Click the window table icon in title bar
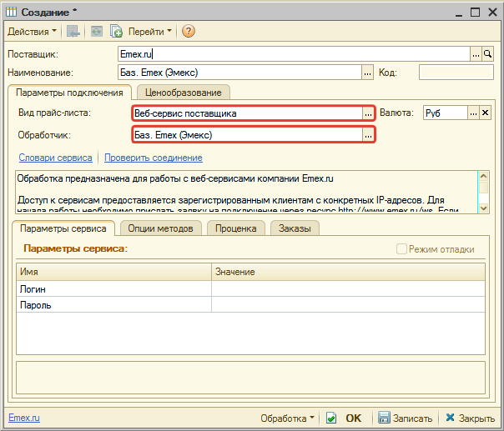The width and height of the screenshot is (504, 431). tap(11, 13)
